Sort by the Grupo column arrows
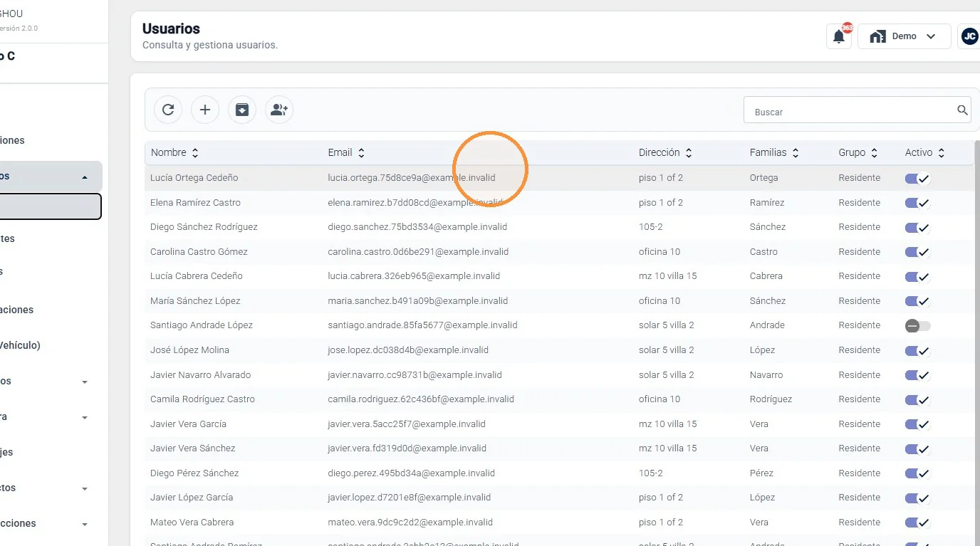The image size is (980, 546). [875, 152]
